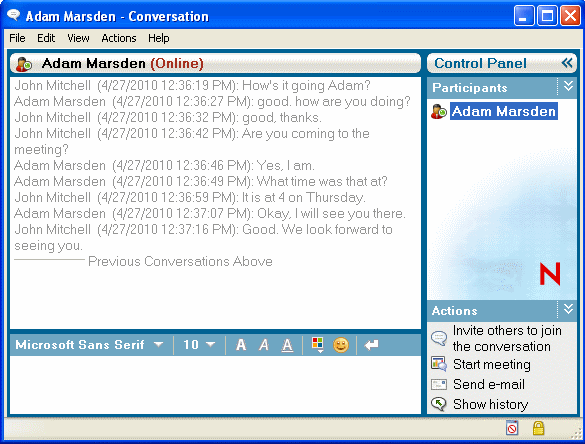Click the message "How's it going Adam?"
Screen dimensions: 585x444
point(306,85)
